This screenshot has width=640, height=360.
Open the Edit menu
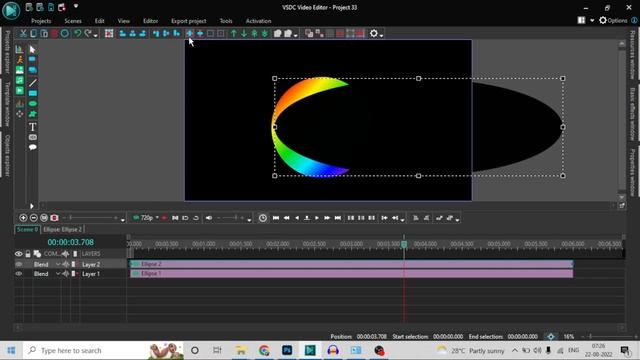coord(100,21)
